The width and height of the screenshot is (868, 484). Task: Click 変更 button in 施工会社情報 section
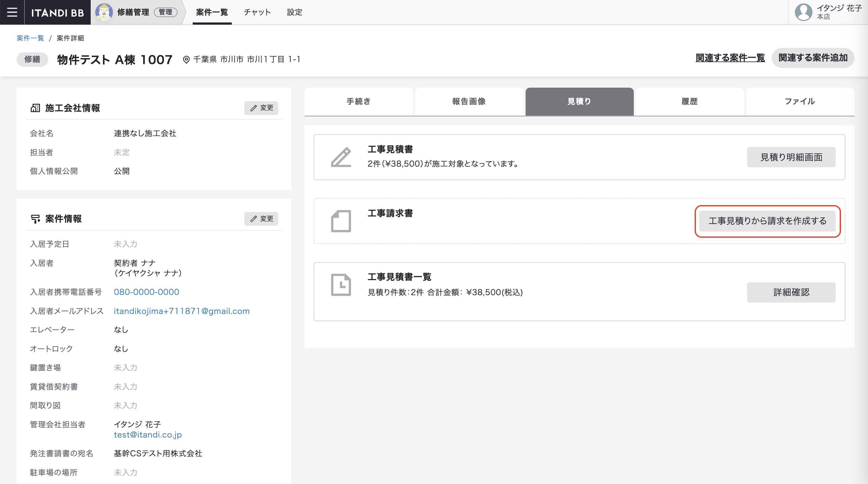pos(261,108)
